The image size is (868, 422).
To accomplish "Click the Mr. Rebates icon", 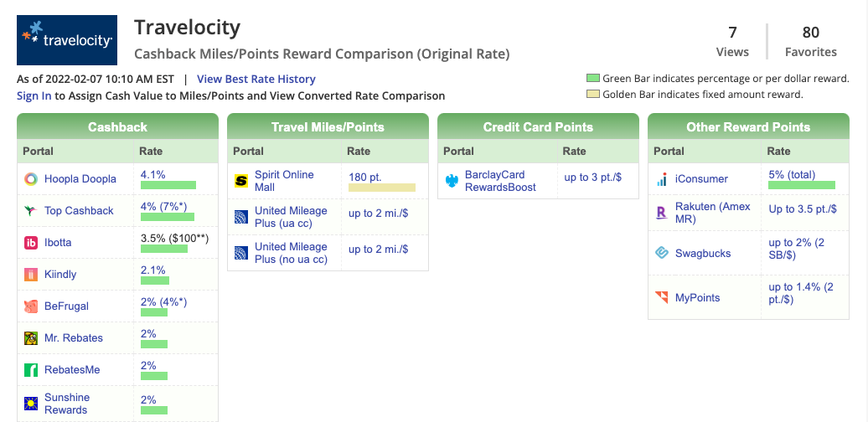I will point(31,338).
